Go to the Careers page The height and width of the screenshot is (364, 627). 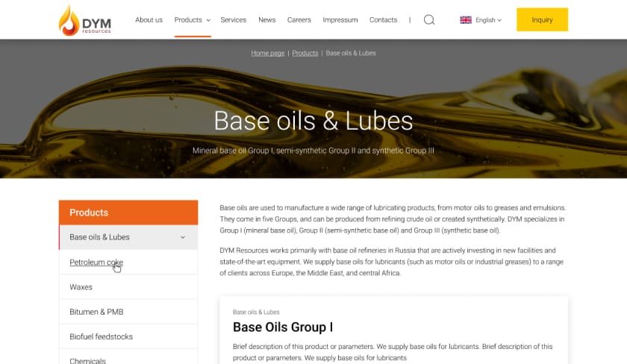coord(299,20)
